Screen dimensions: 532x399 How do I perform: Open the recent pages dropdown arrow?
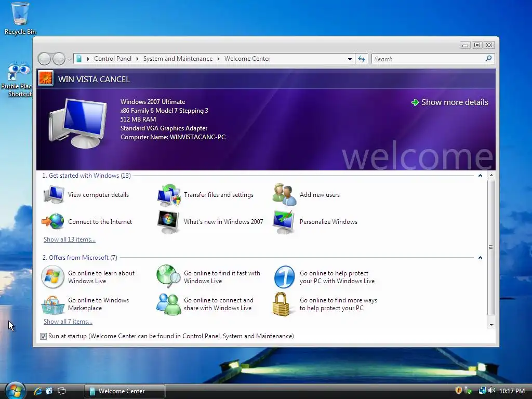pyautogui.click(x=69, y=59)
